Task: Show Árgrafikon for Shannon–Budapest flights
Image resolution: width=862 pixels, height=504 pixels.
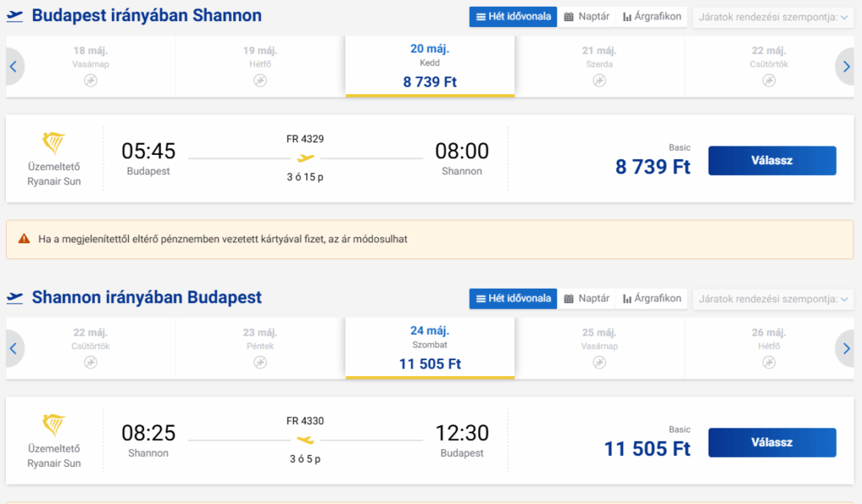Action: (x=652, y=299)
